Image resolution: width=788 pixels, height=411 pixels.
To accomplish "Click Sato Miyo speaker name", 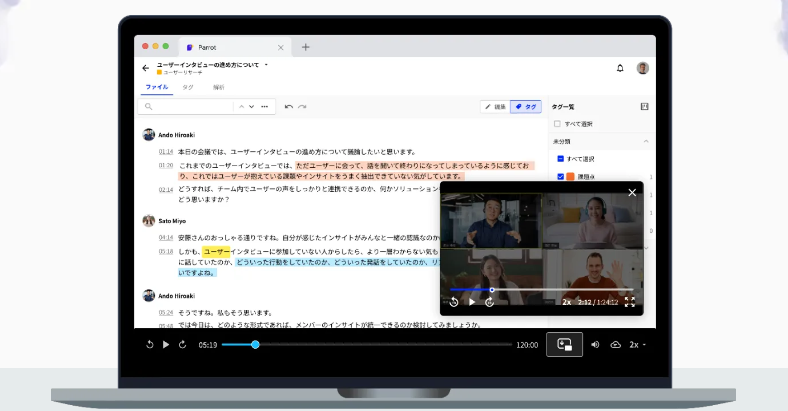I will (x=172, y=221).
